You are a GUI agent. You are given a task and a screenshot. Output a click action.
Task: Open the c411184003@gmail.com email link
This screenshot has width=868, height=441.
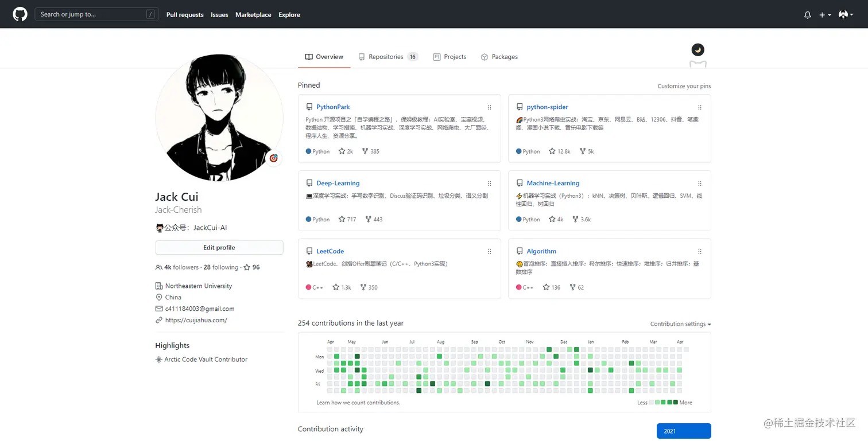[x=200, y=309]
